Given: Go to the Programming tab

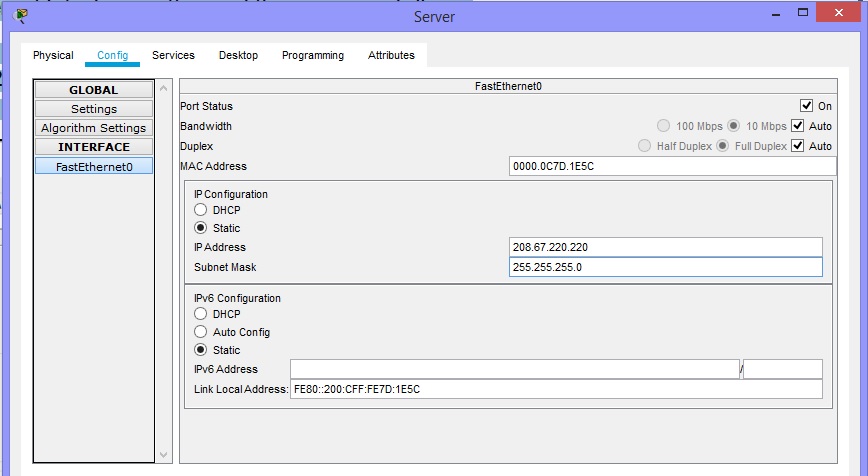Looking at the screenshot, I should tap(312, 56).
